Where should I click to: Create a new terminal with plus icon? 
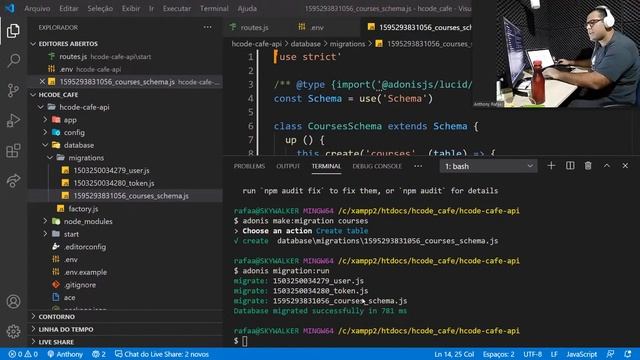pyautogui.click(x=551, y=166)
